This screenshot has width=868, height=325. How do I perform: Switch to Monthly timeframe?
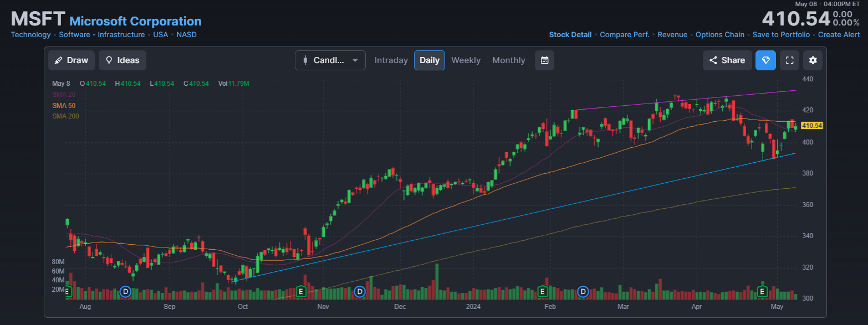tap(509, 60)
